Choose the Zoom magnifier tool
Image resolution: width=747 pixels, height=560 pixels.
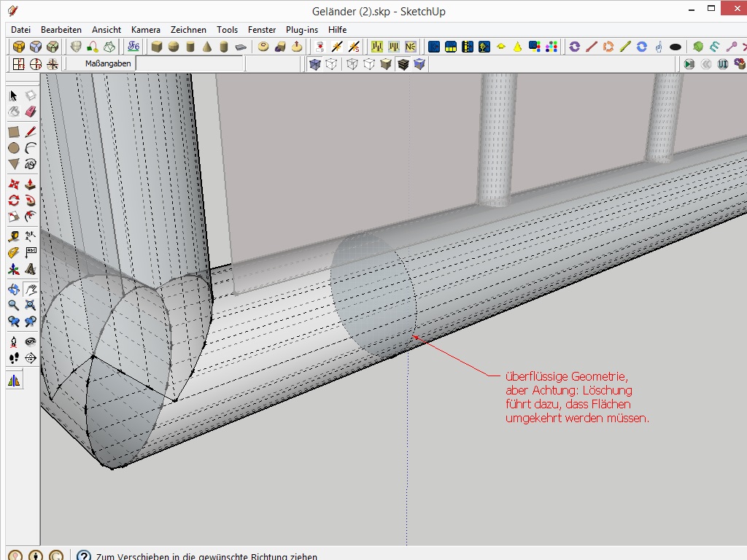13,306
